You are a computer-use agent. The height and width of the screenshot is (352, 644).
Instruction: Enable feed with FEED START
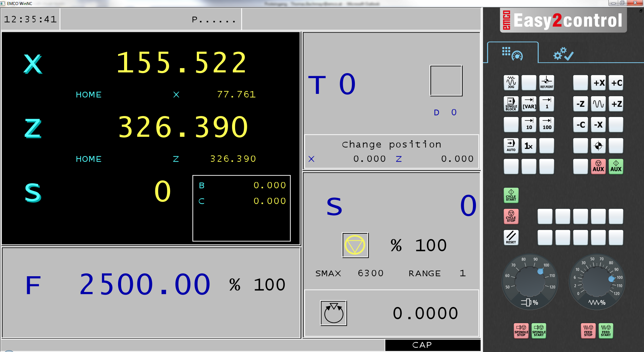tap(606, 331)
